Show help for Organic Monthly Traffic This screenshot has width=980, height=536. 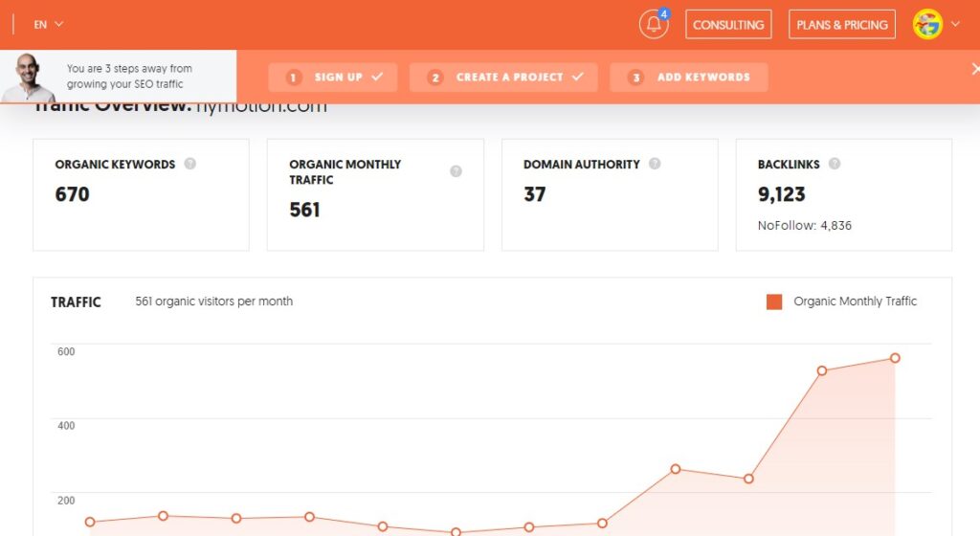pos(456,171)
